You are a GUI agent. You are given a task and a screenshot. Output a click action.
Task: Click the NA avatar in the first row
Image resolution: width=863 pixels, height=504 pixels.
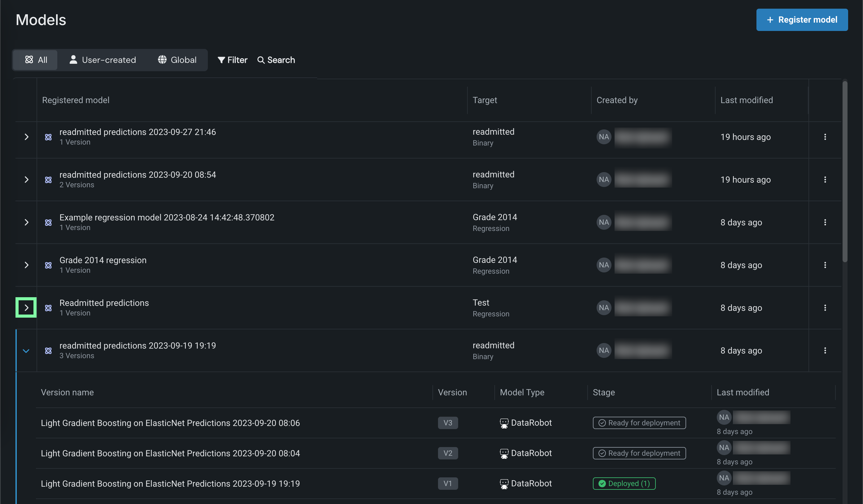[x=603, y=137]
